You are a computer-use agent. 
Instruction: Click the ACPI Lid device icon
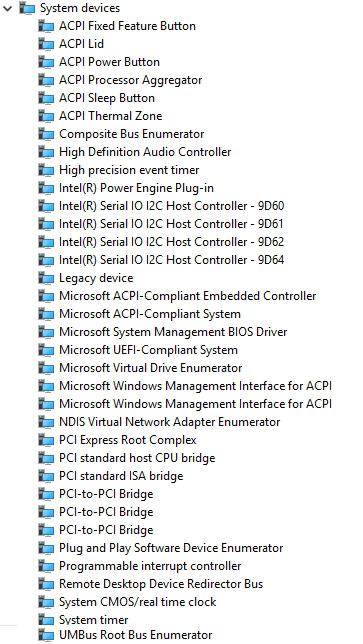(46, 44)
